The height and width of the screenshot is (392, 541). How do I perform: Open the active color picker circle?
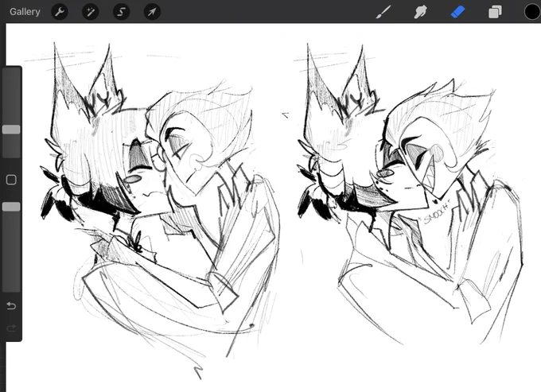[532, 12]
